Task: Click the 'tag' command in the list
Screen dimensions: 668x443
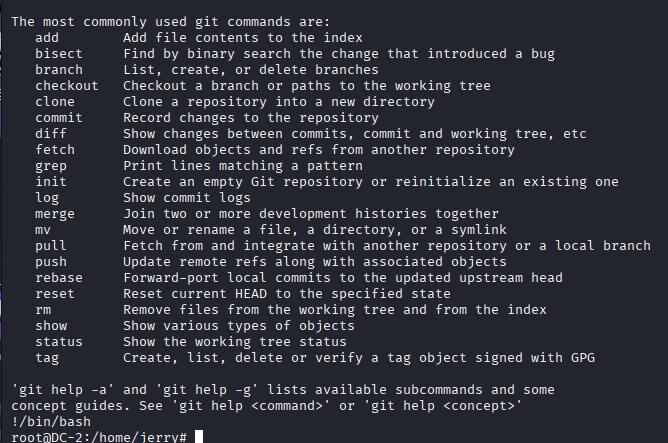Action: (47, 358)
